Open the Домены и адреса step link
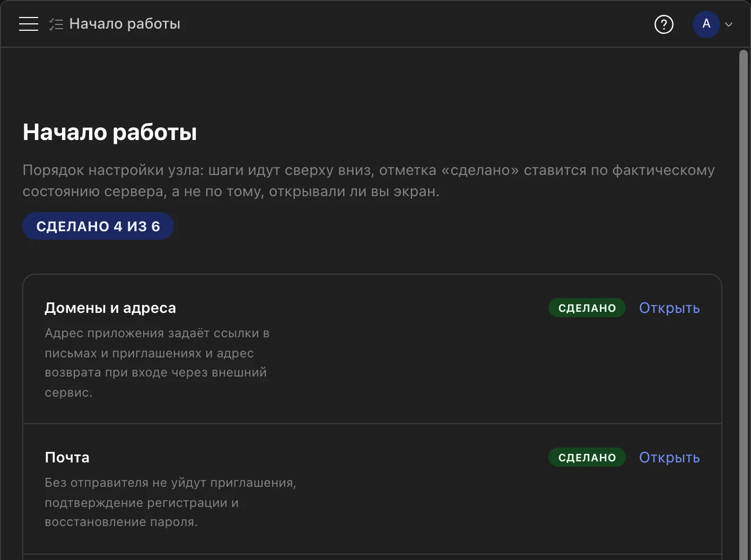This screenshot has width=751, height=560. point(669,308)
